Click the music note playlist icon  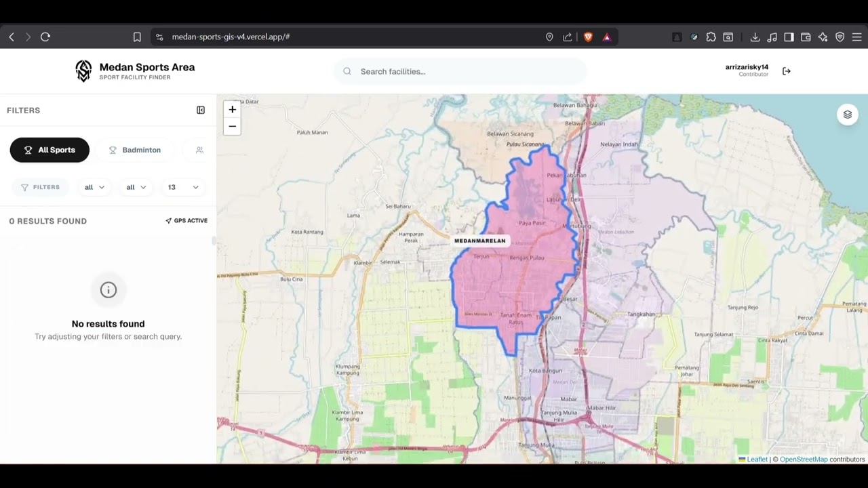pyautogui.click(x=772, y=37)
